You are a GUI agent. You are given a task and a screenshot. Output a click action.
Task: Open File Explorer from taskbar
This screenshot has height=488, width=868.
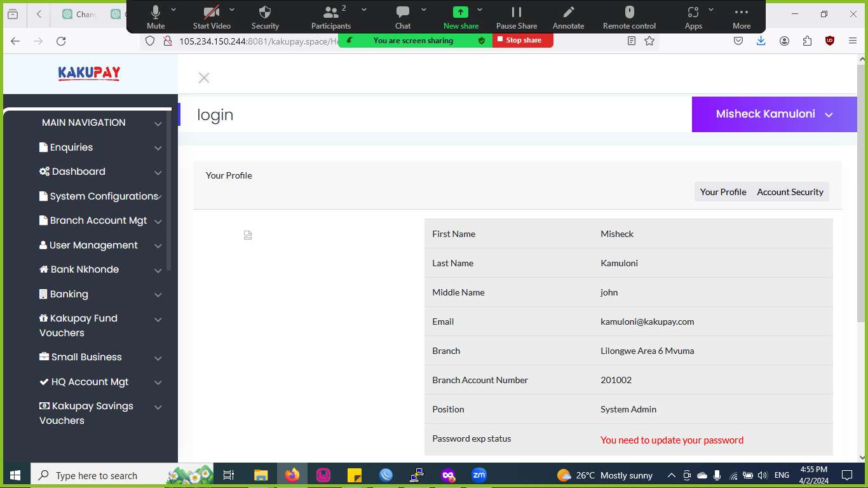pos(261,475)
